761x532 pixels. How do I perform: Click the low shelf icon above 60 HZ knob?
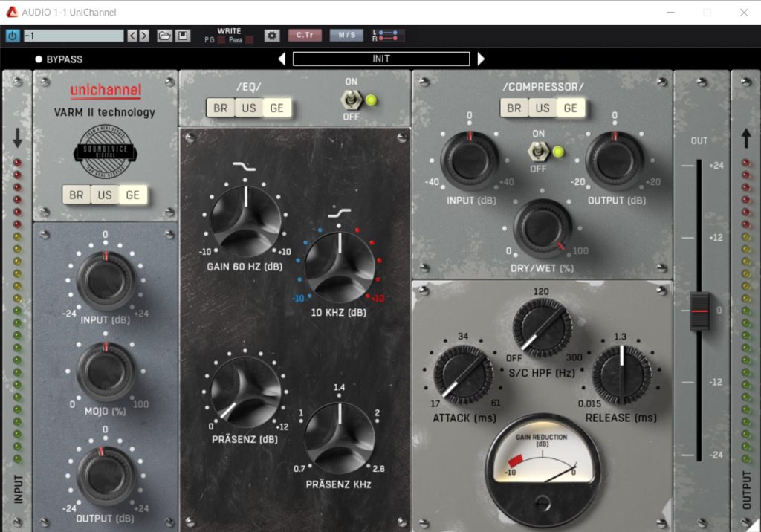(244, 167)
